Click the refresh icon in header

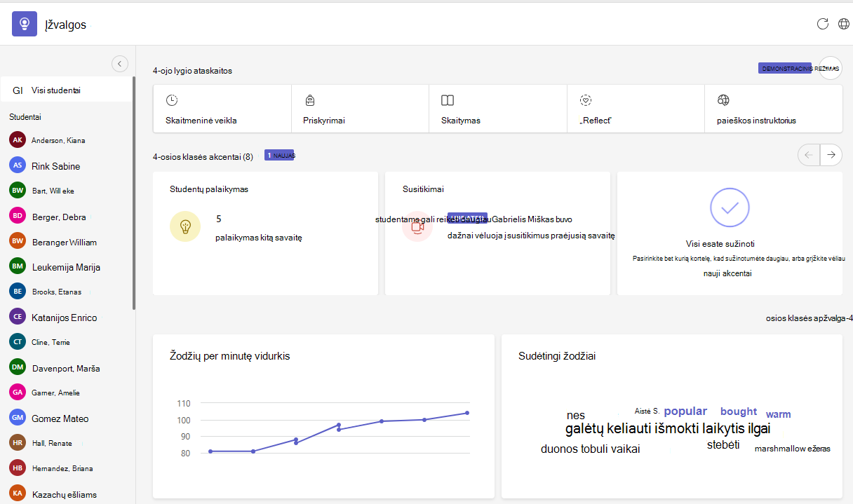pos(823,24)
